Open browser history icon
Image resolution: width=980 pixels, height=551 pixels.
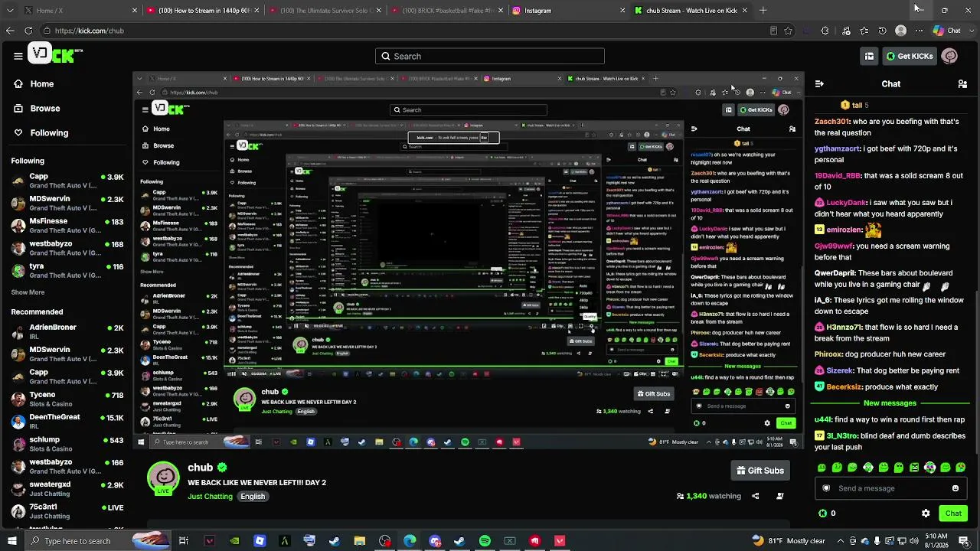[x=883, y=31]
